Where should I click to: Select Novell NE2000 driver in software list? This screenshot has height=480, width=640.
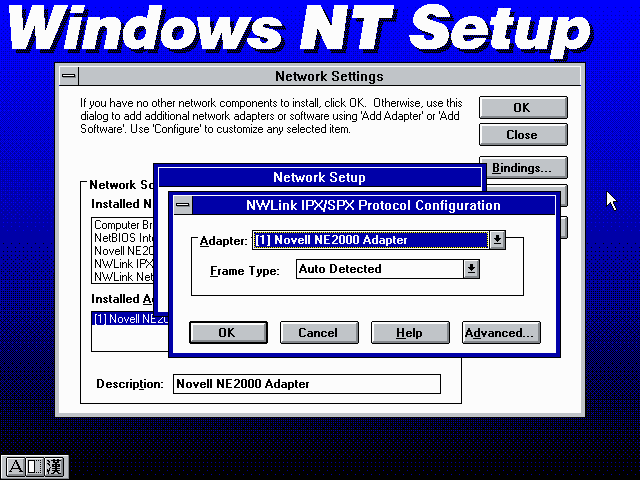[123, 251]
